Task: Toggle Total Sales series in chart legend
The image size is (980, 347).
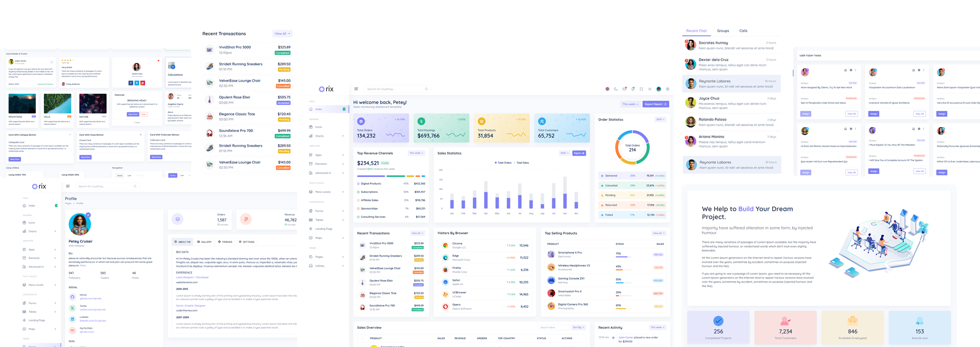Action: pyautogui.click(x=522, y=163)
